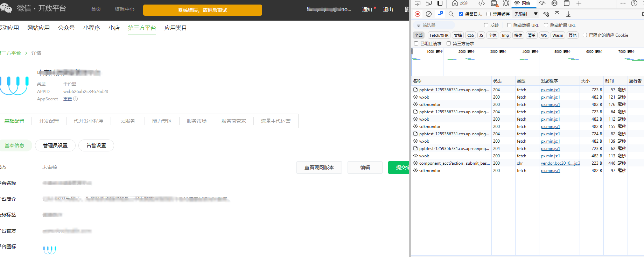
Task: Activate the DevTools inspect element picker icon
Action: click(x=418, y=3)
